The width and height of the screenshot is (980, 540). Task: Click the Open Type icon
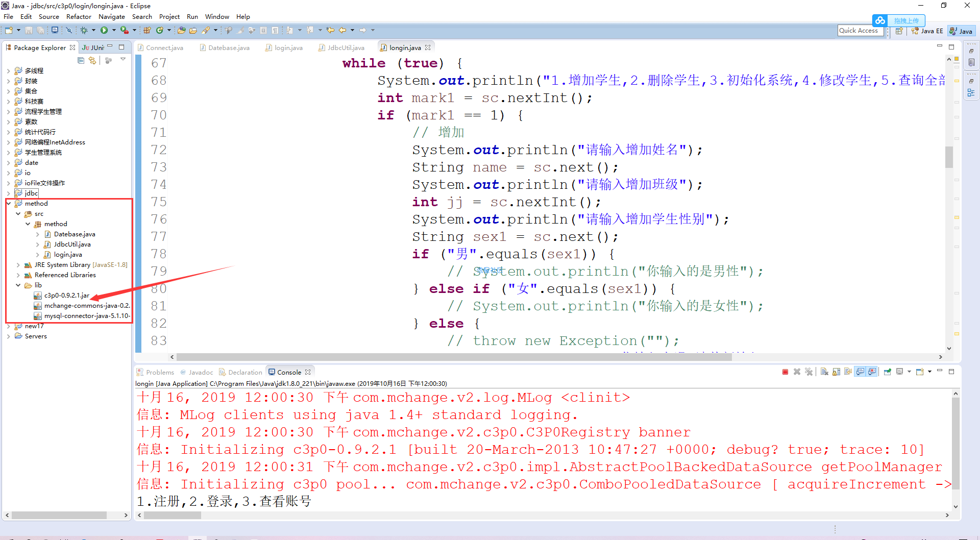click(x=181, y=31)
